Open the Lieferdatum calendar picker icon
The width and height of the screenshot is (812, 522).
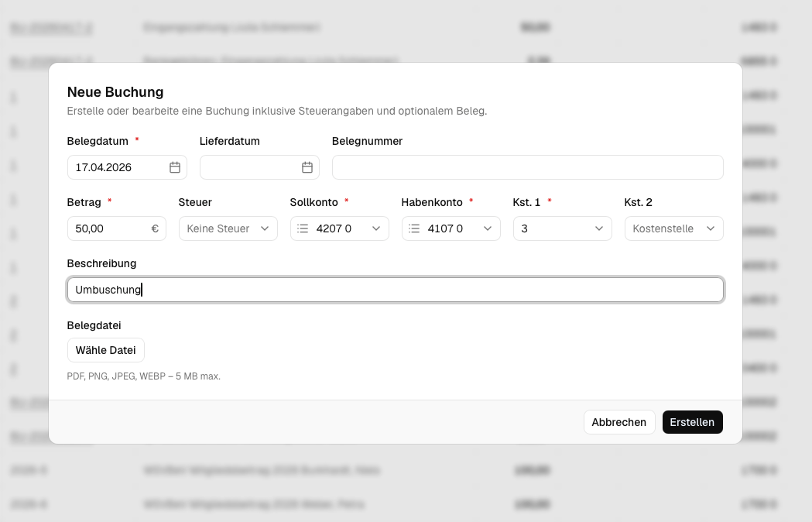point(307,167)
